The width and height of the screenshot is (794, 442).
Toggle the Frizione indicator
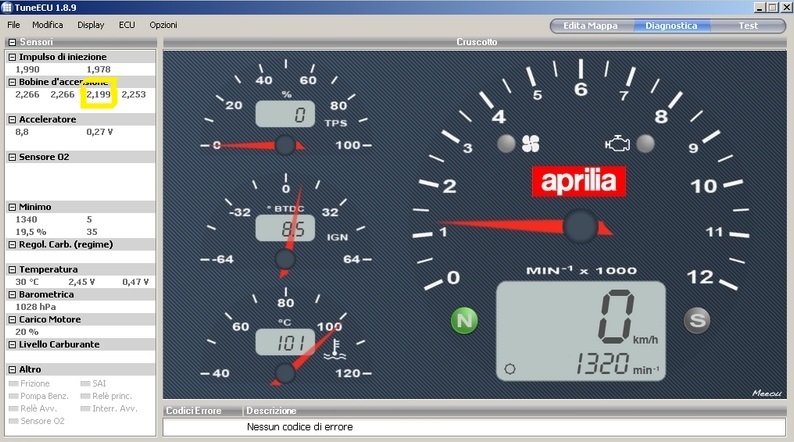pos(29,383)
